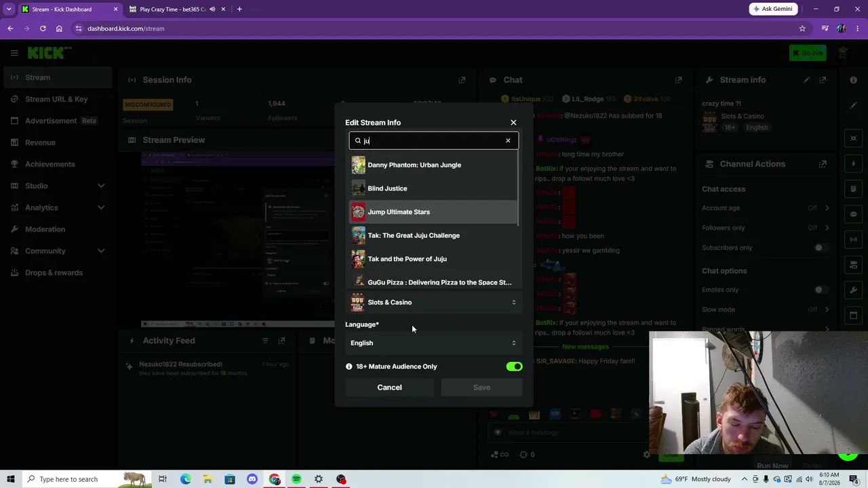Open Discord from the taskbar

coord(252,479)
